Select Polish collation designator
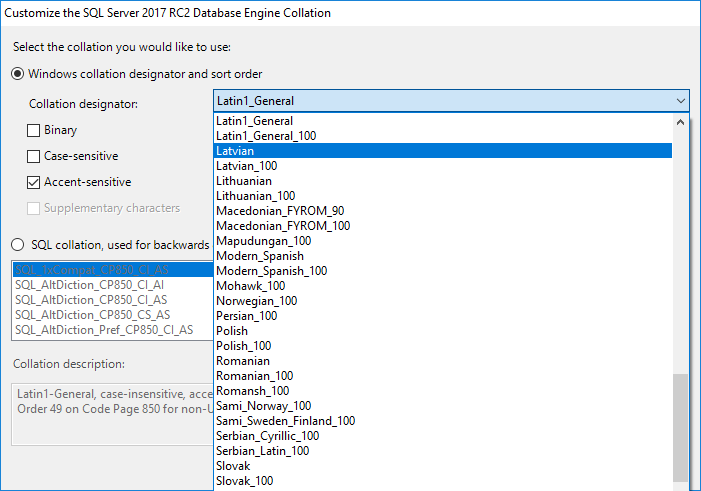 (x=443, y=330)
